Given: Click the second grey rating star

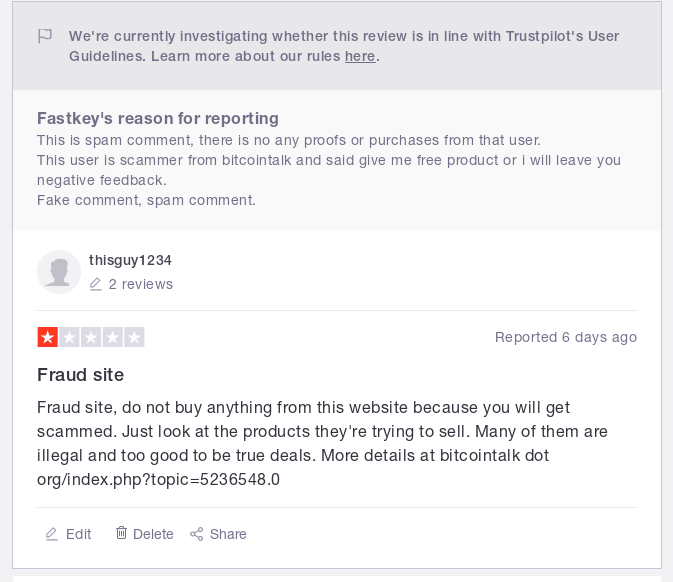Looking at the screenshot, I should (69, 337).
